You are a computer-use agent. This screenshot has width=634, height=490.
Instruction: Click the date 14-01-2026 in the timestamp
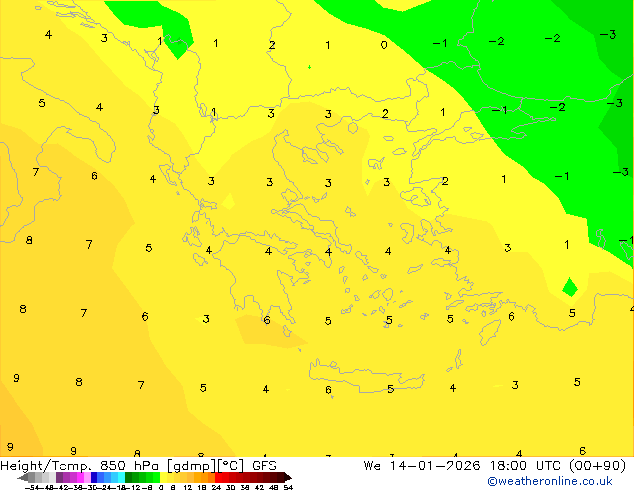click(x=435, y=466)
